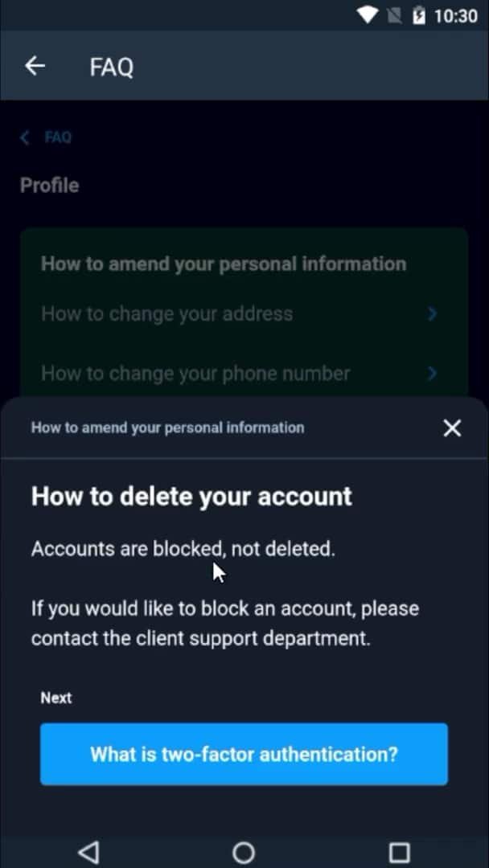Tap the Profile section heading
The width and height of the screenshot is (489, 868).
pyautogui.click(x=49, y=185)
